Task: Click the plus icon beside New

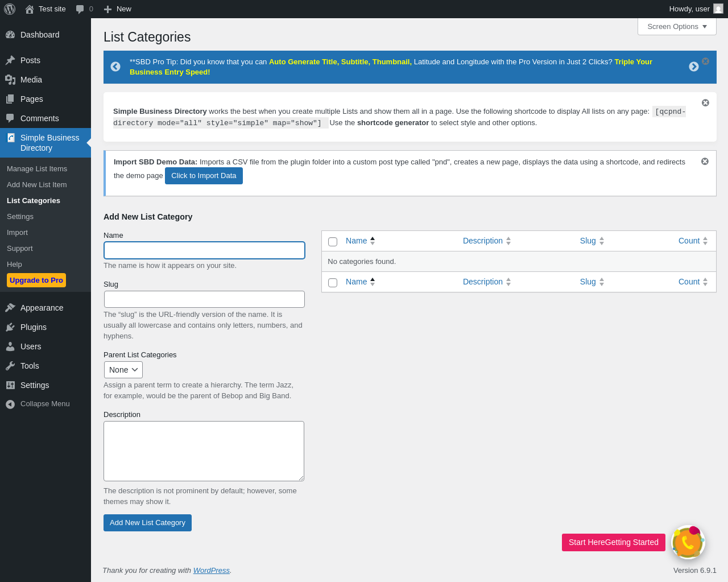Action: pos(107,9)
